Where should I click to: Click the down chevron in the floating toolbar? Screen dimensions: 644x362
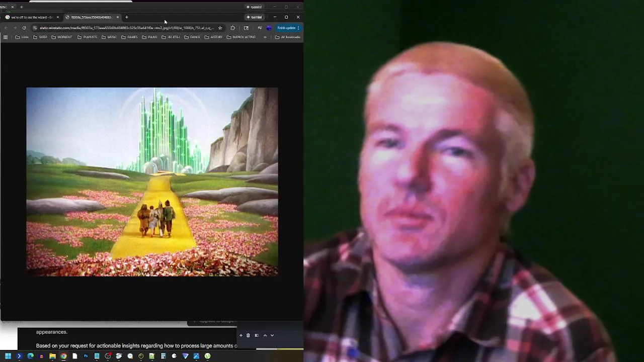(272, 335)
